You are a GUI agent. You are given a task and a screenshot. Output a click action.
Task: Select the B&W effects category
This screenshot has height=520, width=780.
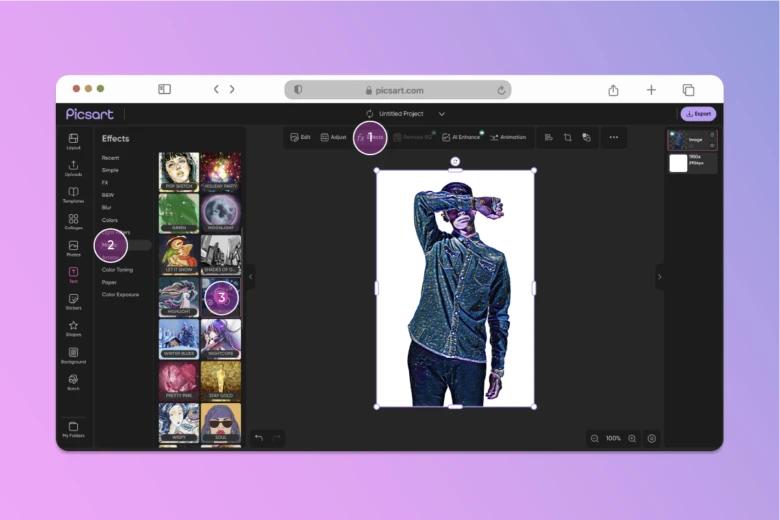tap(107, 195)
